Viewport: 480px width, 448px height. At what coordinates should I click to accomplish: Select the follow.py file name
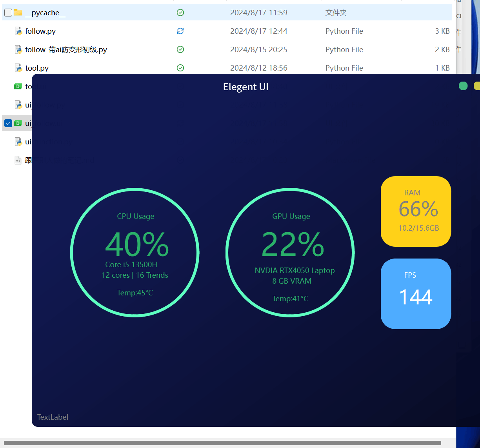(x=40, y=31)
